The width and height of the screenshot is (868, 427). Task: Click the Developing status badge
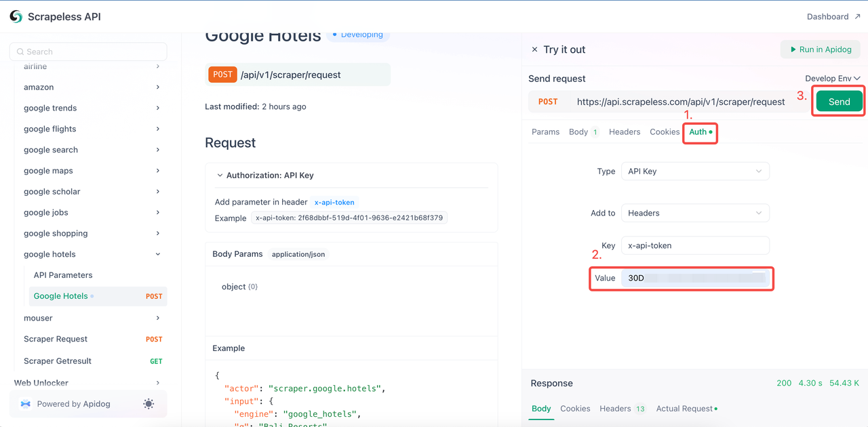pos(358,35)
